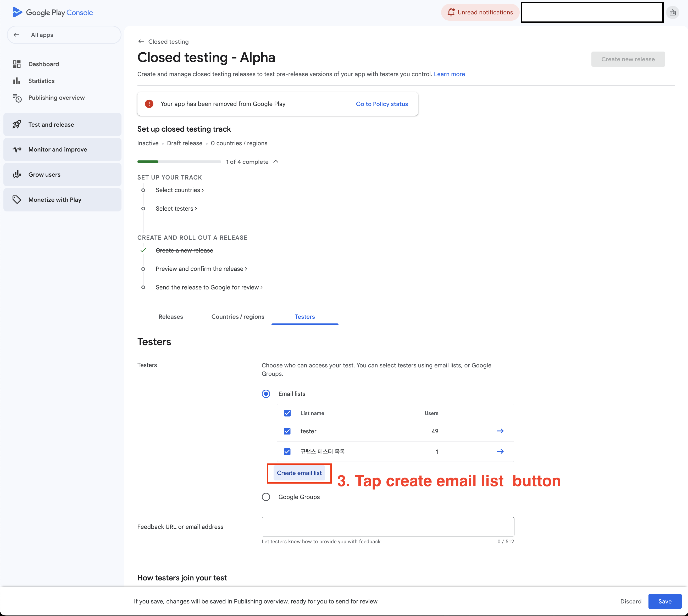
Task: Click the Save button
Action: [x=665, y=601]
